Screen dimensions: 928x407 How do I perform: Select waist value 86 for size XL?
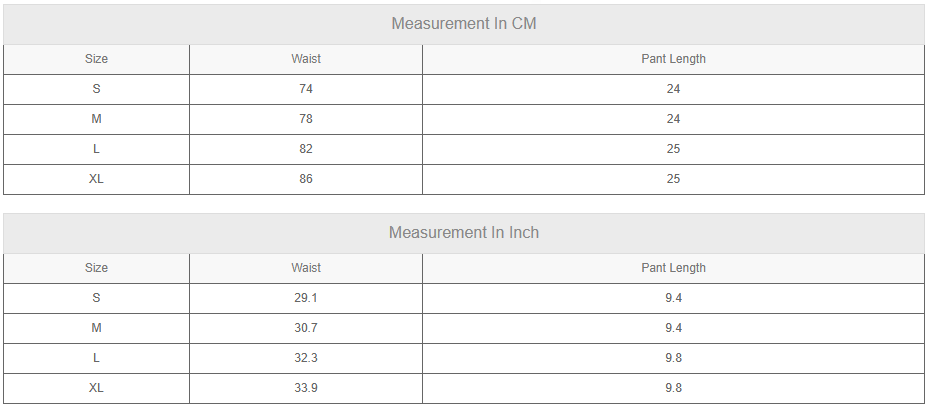[x=306, y=179]
